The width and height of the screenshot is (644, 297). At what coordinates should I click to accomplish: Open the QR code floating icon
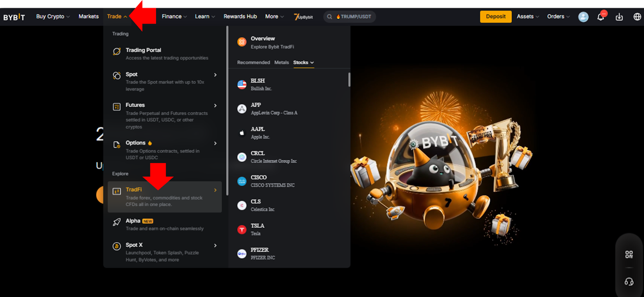(629, 254)
